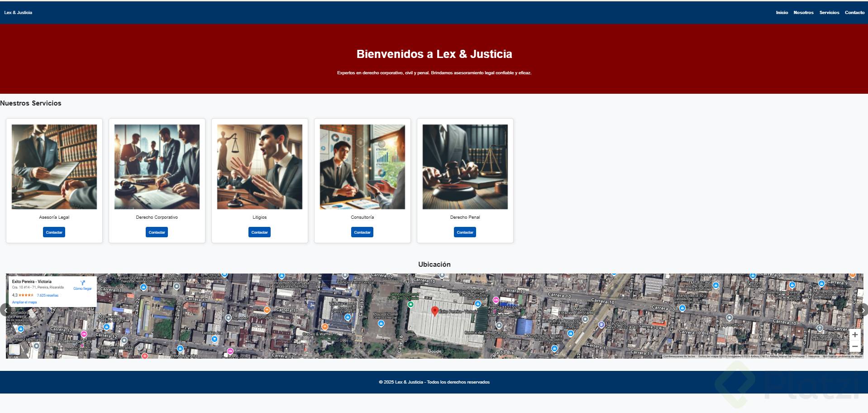The image size is (868, 413).
Task: Click the Exito Pereira - Victoria card title
Action: [x=32, y=282]
